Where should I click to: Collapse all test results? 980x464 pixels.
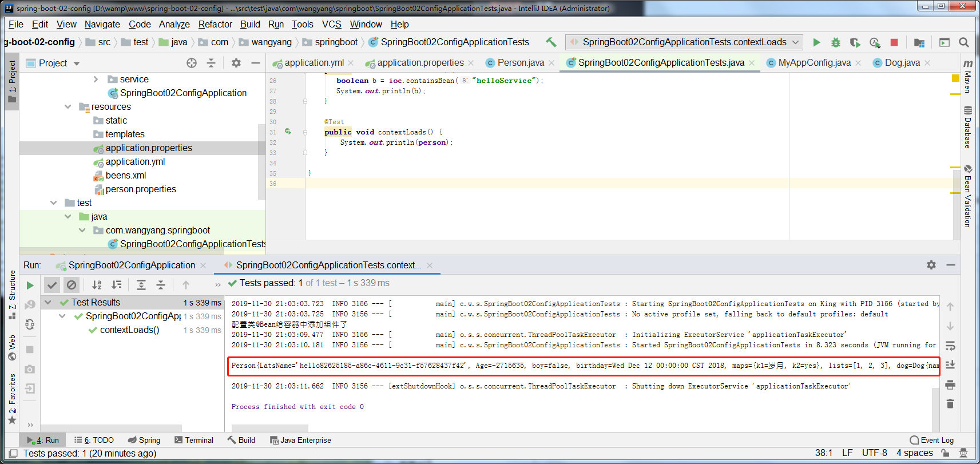[x=161, y=284]
